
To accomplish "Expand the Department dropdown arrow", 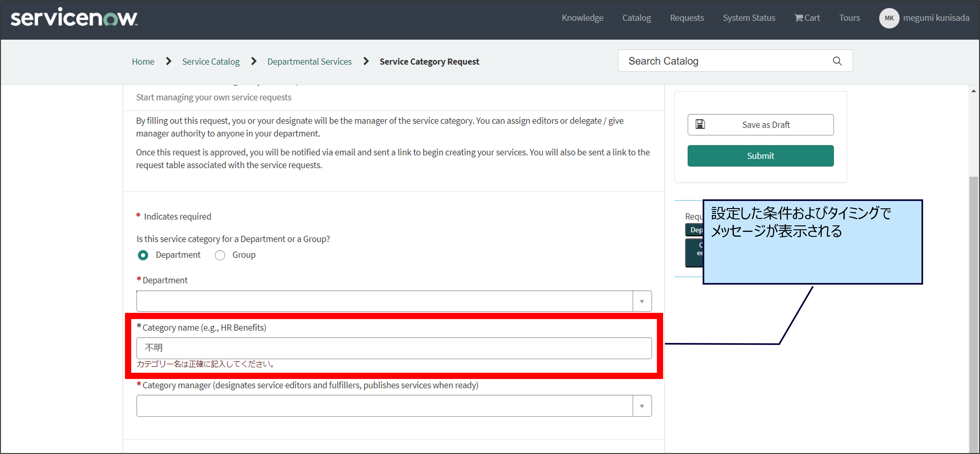I will 642,301.
